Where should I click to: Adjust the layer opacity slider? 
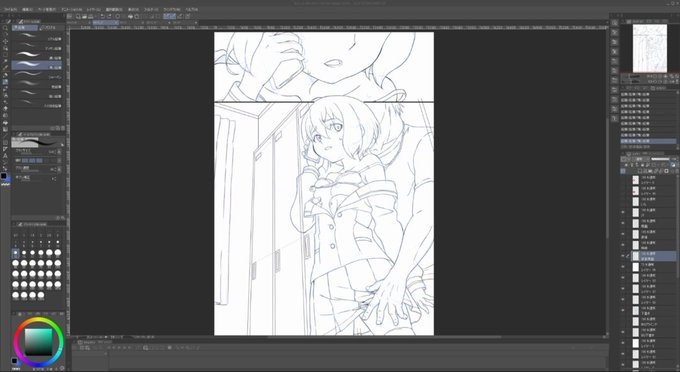[x=660, y=159]
